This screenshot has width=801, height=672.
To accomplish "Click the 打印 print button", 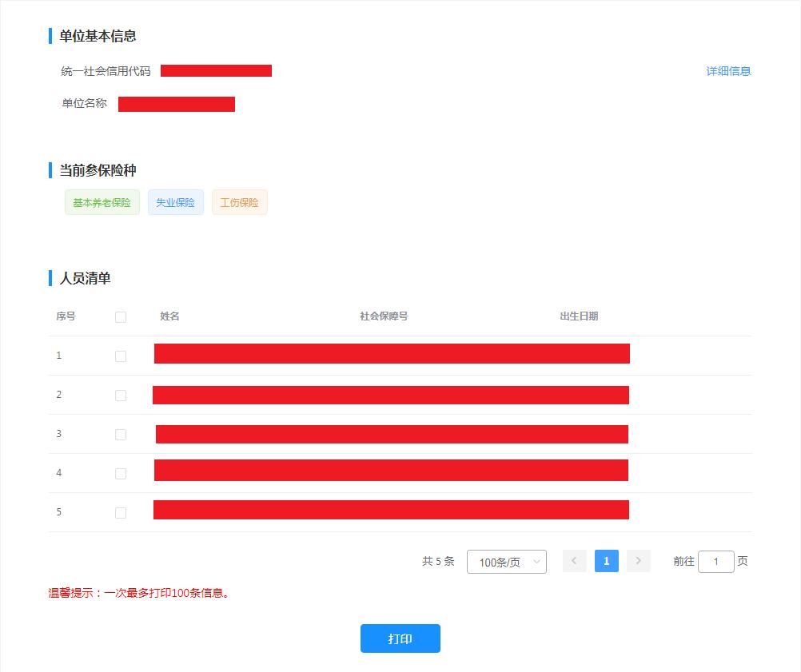I will point(400,638).
